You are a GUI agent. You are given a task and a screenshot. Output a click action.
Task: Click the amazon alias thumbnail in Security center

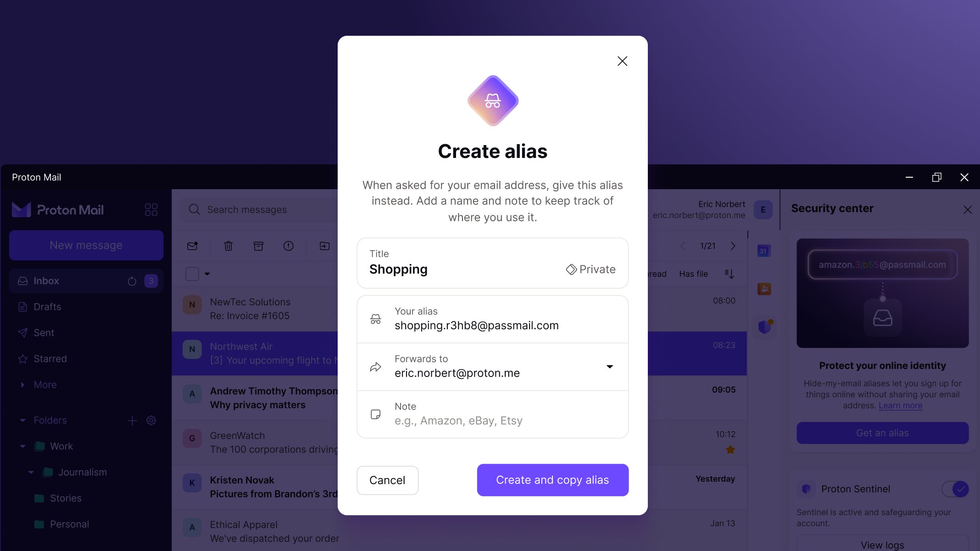click(882, 293)
